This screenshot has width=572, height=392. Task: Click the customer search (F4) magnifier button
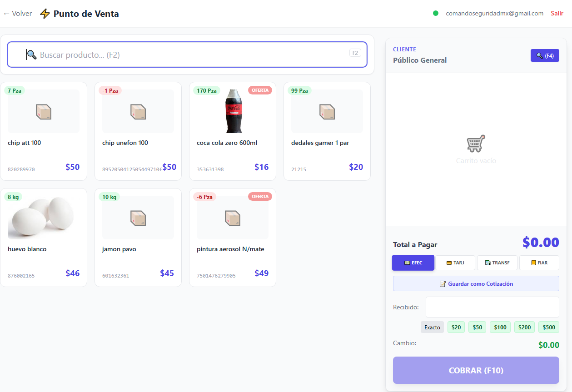tap(544, 55)
